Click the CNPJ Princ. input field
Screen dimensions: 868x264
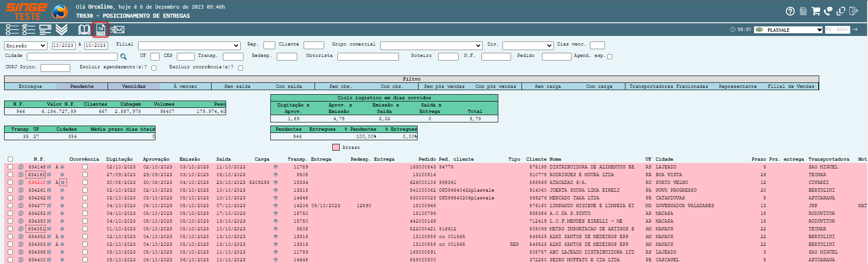pyautogui.click(x=55, y=68)
